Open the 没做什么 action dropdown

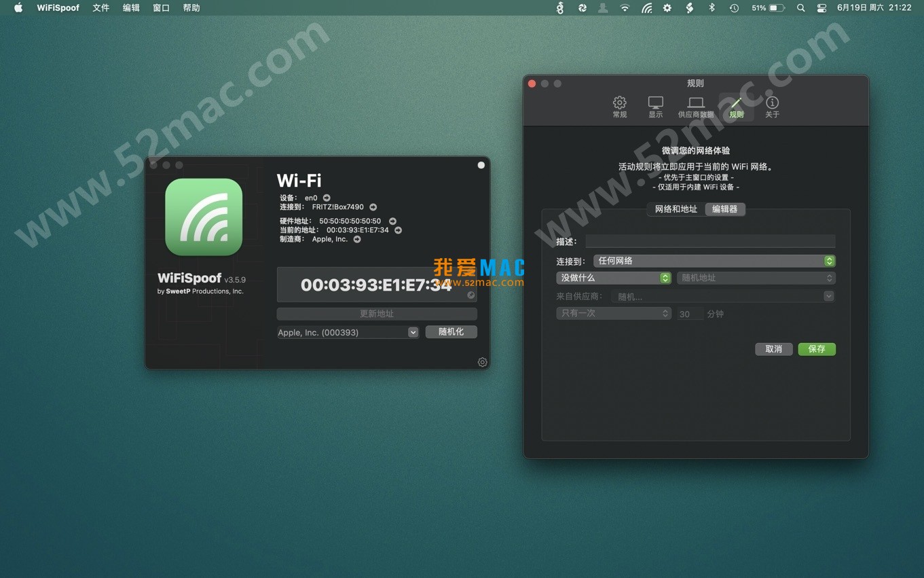click(664, 278)
